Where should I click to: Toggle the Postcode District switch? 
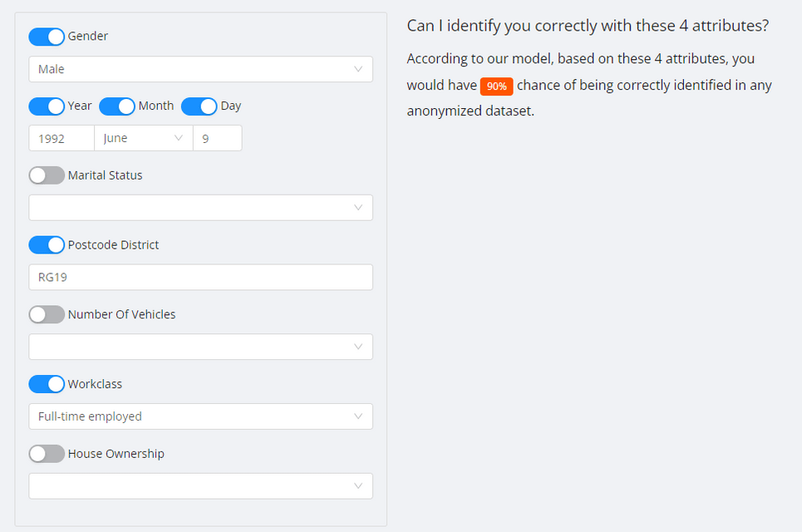[47, 245]
